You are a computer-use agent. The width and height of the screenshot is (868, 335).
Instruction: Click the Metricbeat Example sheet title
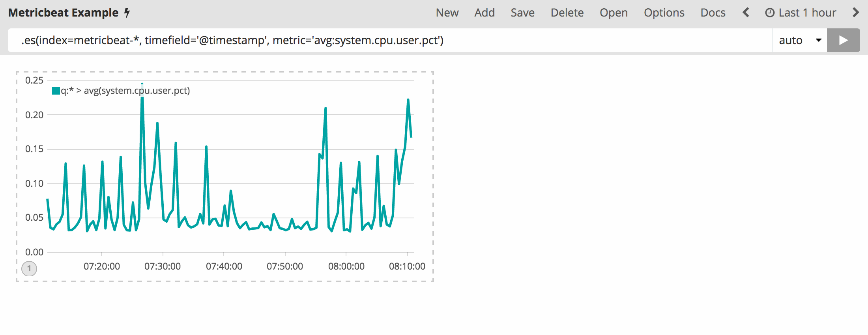click(x=63, y=13)
